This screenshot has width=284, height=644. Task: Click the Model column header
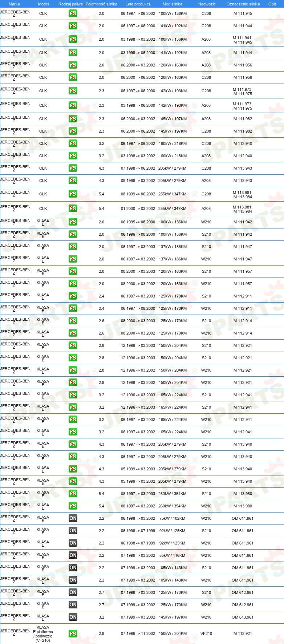coord(43,4)
